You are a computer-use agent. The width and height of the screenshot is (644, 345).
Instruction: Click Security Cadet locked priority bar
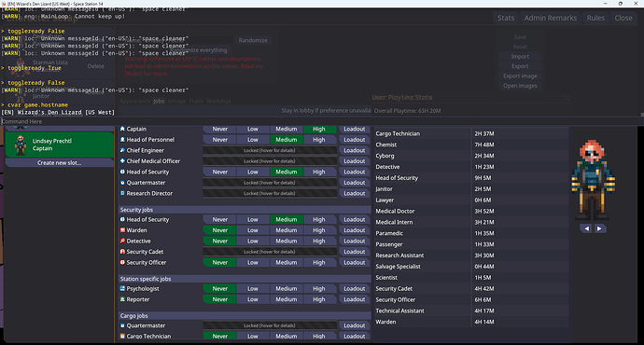[270, 252]
